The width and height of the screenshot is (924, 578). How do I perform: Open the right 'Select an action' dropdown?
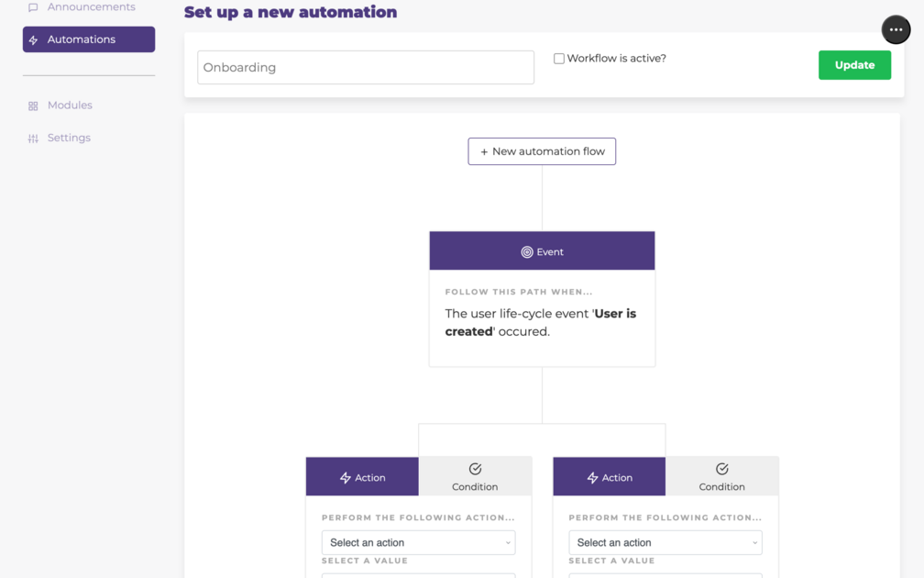665,542
